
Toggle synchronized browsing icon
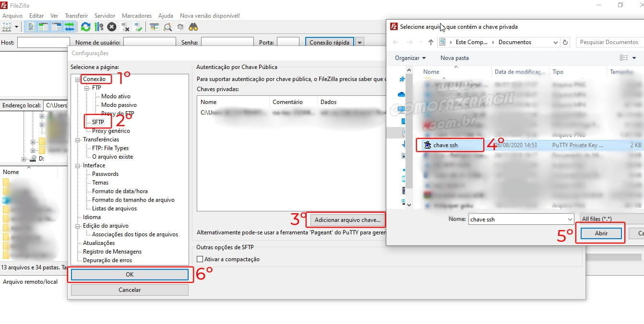180,26
